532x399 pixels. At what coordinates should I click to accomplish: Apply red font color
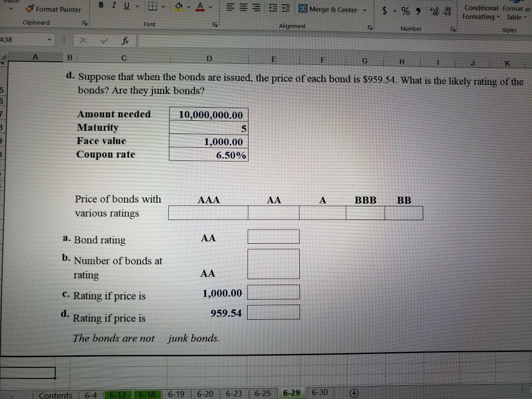pyautogui.click(x=200, y=6)
